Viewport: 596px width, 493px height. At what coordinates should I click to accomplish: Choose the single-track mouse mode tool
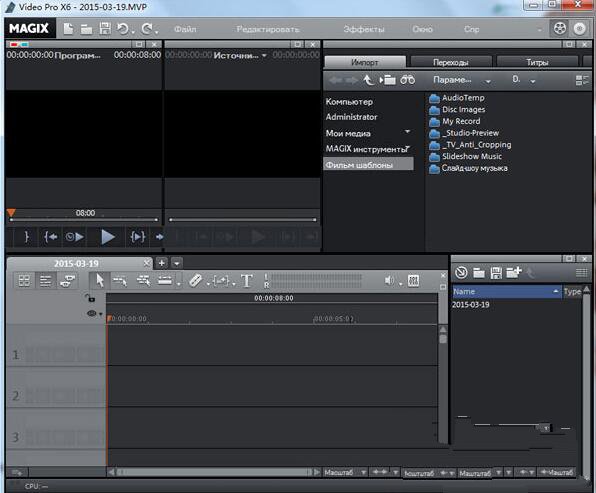coord(120,281)
